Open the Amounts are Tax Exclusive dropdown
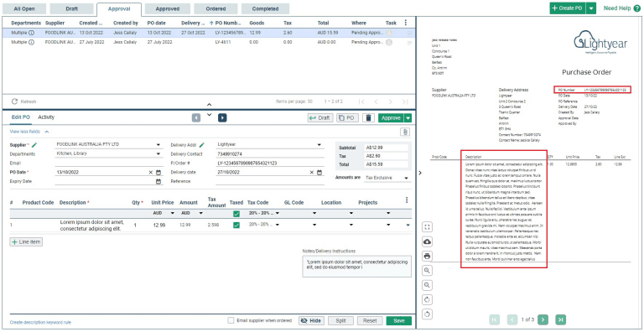The image size is (644, 332). pyautogui.click(x=387, y=178)
